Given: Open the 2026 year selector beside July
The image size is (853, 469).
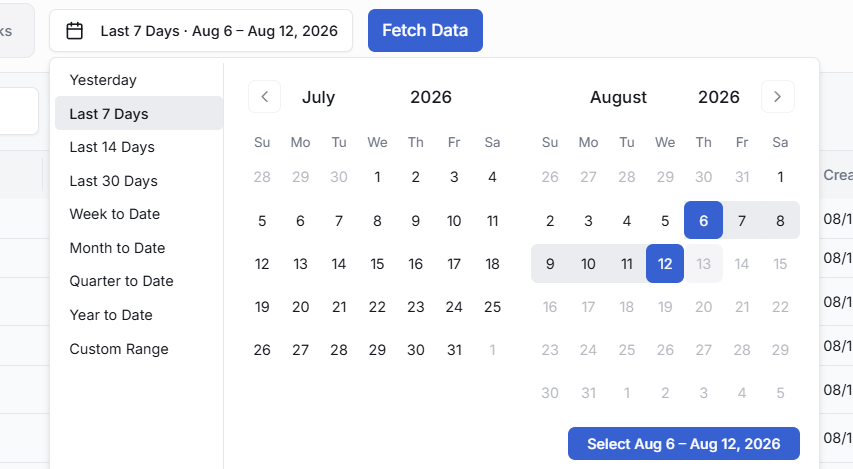Looking at the screenshot, I should pos(431,97).
